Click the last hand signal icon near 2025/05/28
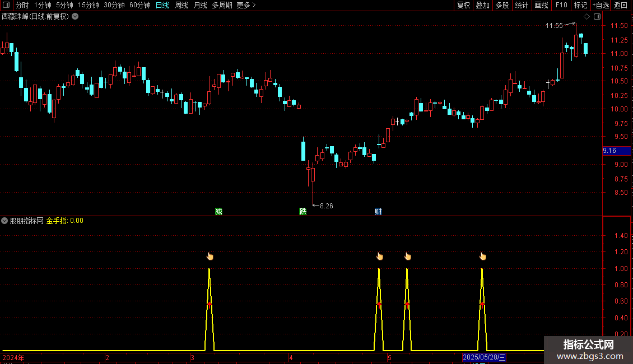The height and width of the screenshot is (364, 633). tap(482, 256)
